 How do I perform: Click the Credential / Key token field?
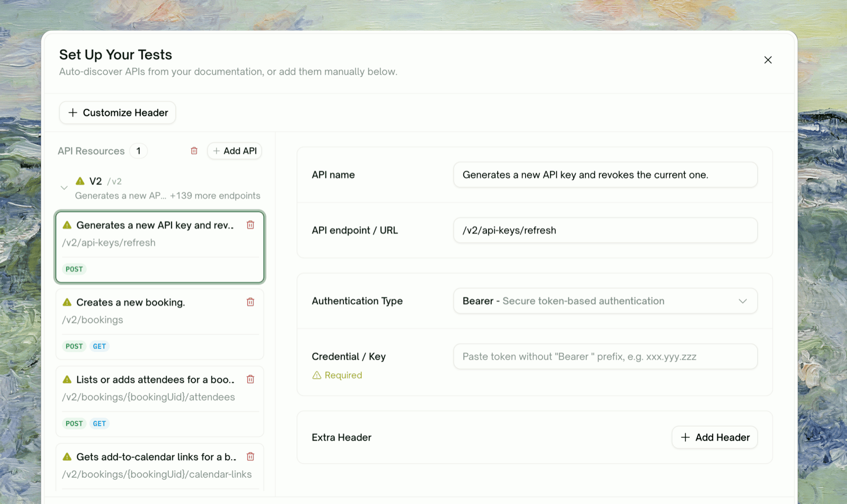pos(605,356)
